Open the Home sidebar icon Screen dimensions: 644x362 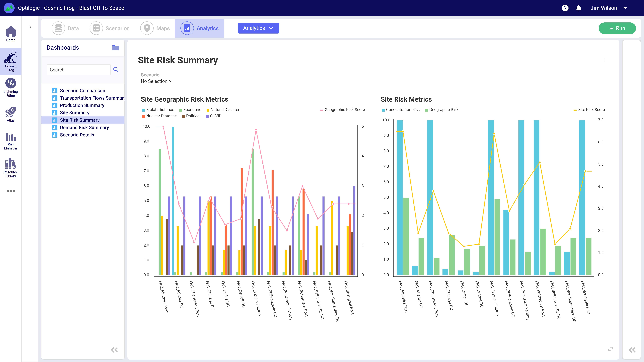click(10, 34)
